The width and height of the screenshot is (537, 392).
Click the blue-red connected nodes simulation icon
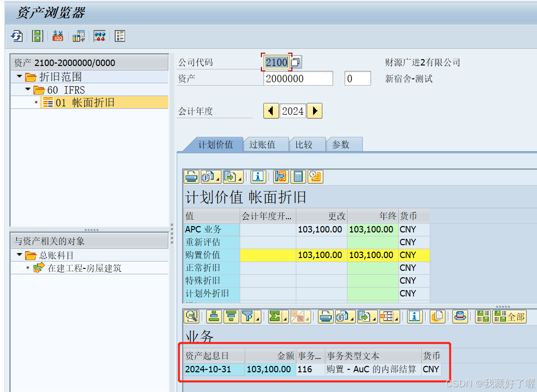point(99,36)
